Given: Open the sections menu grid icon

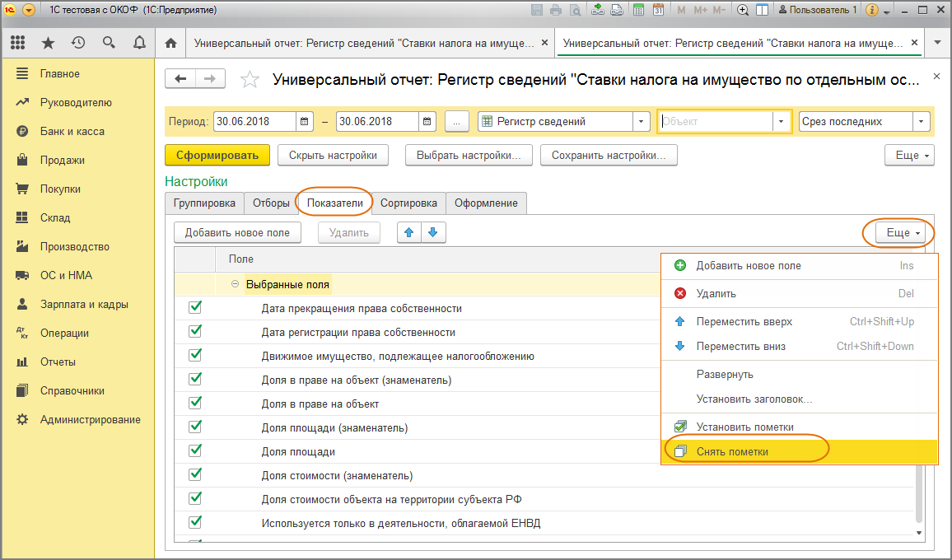Looking at the screenshot, I should (18, 43).
